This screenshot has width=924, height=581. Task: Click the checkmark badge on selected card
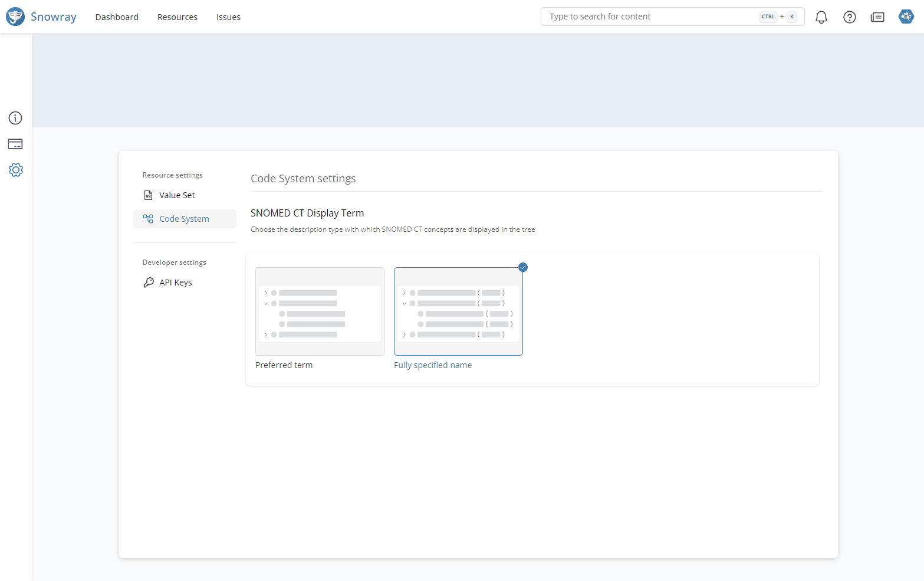[x=523, y=267]
